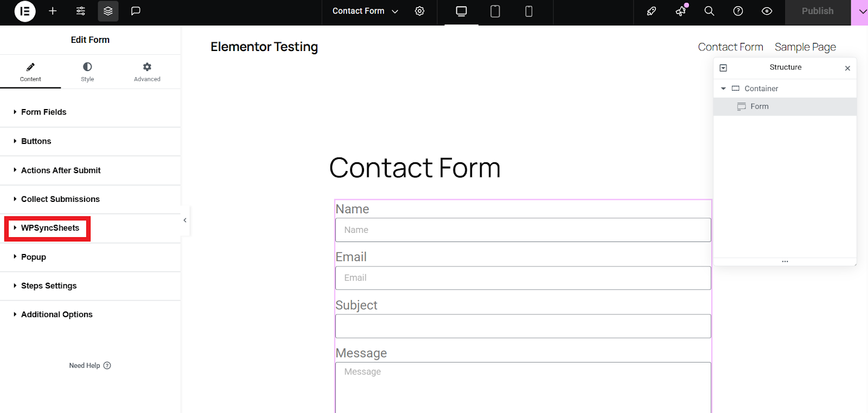Click the rocket launch icon
Viewport: 868px width, 413px height.
click(652, 11)
